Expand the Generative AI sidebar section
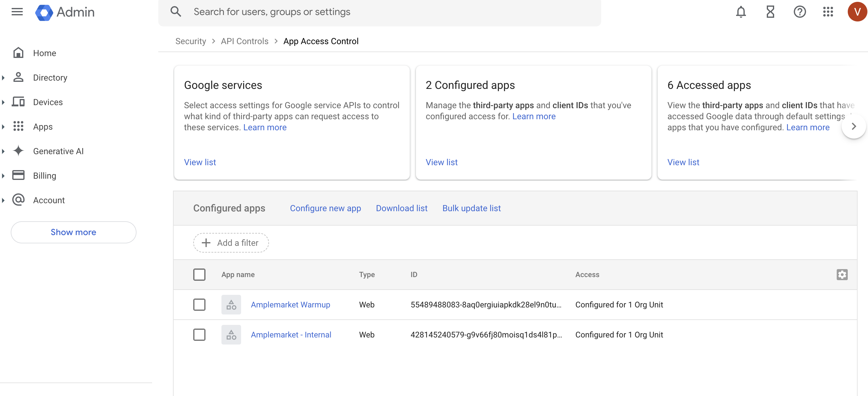Image resolution: width=868 pixels, height=396 pixels. (3, 151)
